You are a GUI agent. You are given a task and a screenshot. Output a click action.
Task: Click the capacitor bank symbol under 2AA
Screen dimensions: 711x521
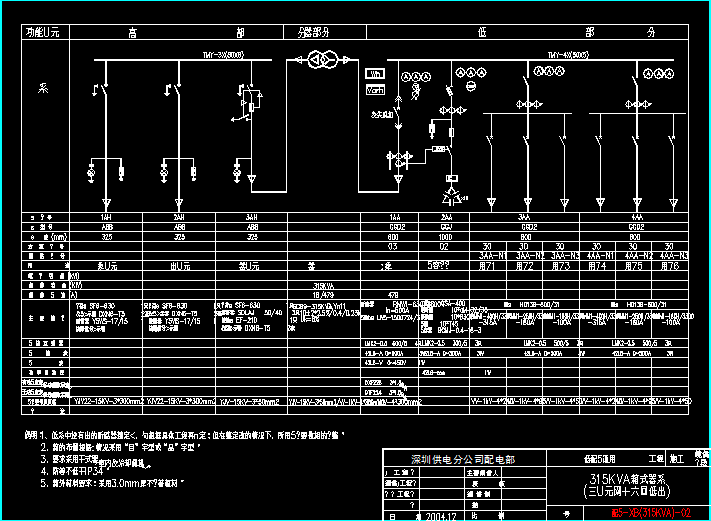452,197
